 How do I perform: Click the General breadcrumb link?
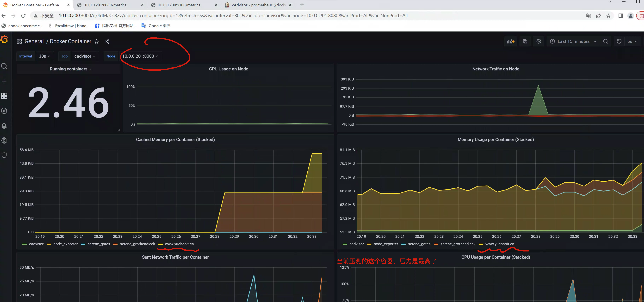coord(34,42)
